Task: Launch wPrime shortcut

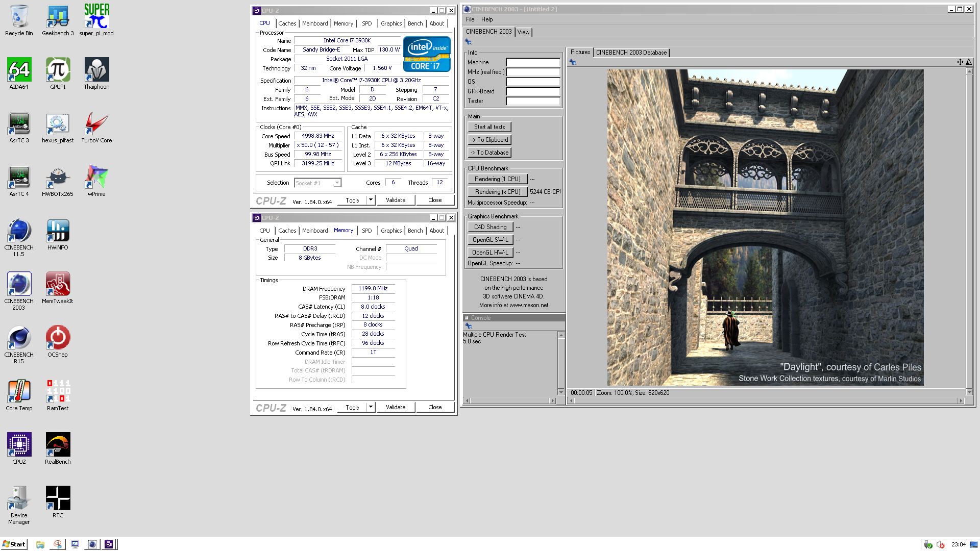Action: click(96, 181)
